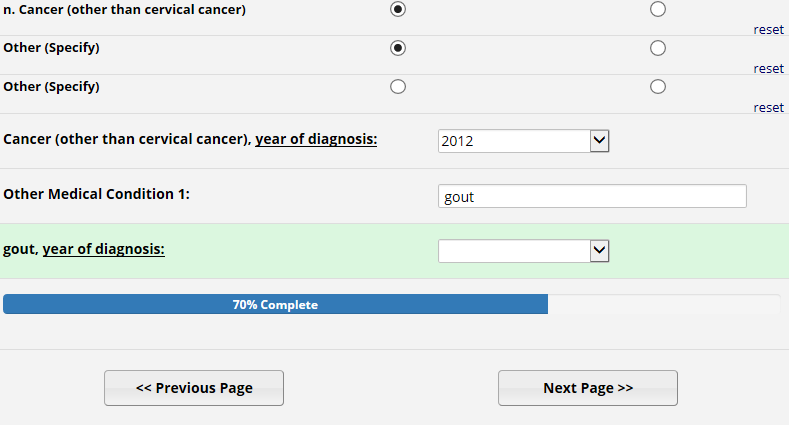
Task: Select first-column radio in second Other (Specify) row
Action: [398, 86]
